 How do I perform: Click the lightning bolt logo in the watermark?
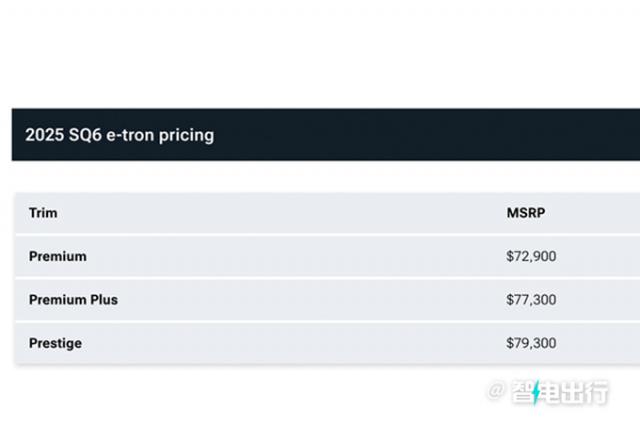tap(537, 393)
